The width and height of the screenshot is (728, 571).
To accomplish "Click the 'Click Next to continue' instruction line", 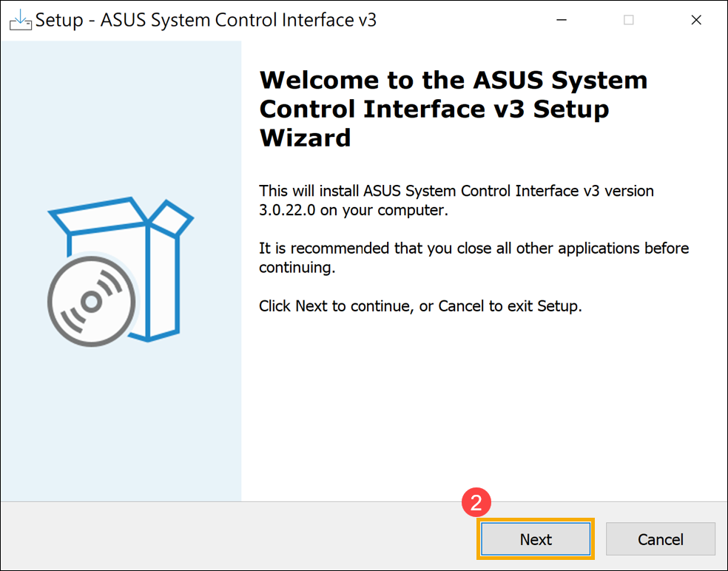I will [420, 305].
